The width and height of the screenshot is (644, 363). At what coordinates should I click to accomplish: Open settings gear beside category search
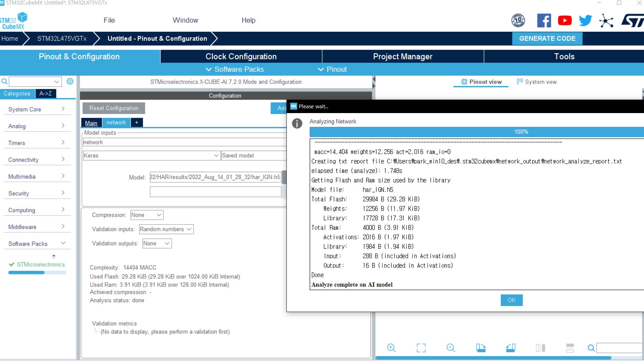click(x=70, y=81)
